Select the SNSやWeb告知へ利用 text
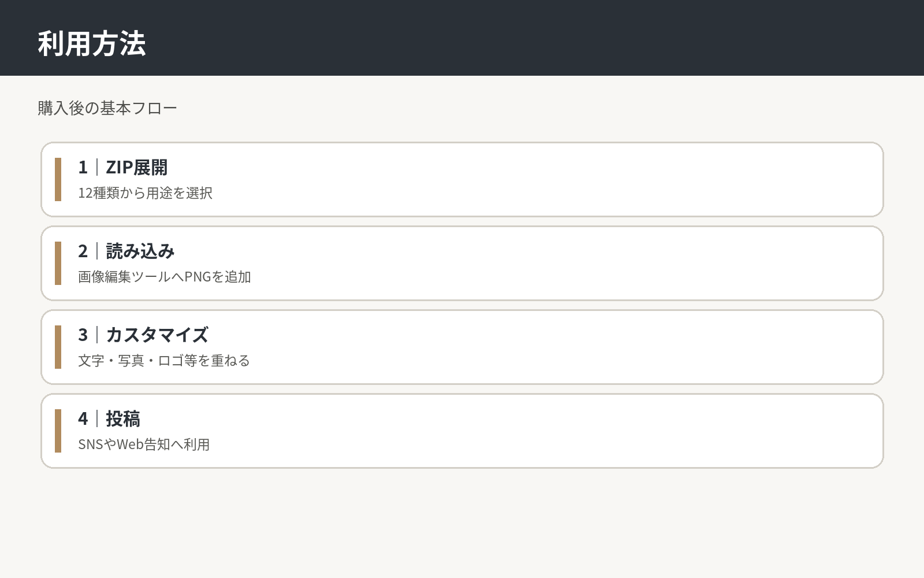 coord(144,444)
